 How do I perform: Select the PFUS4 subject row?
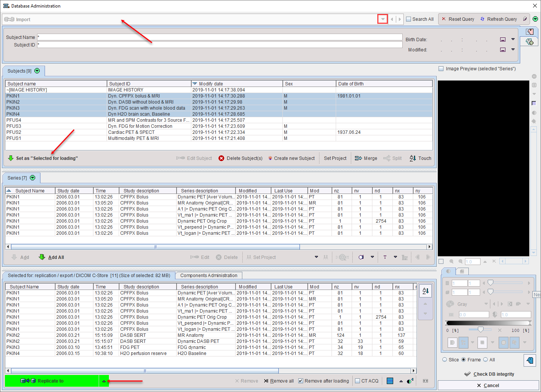(x=219, y=120)
